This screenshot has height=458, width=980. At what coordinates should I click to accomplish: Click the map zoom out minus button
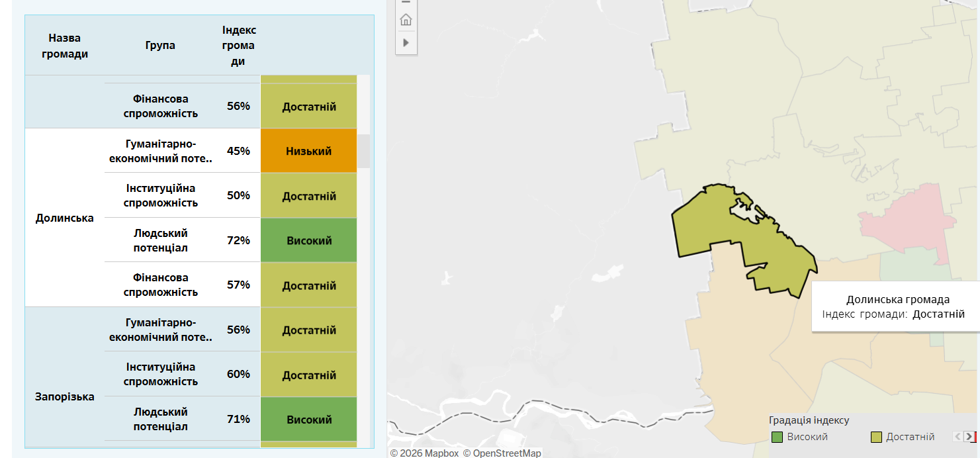(406, 3)
